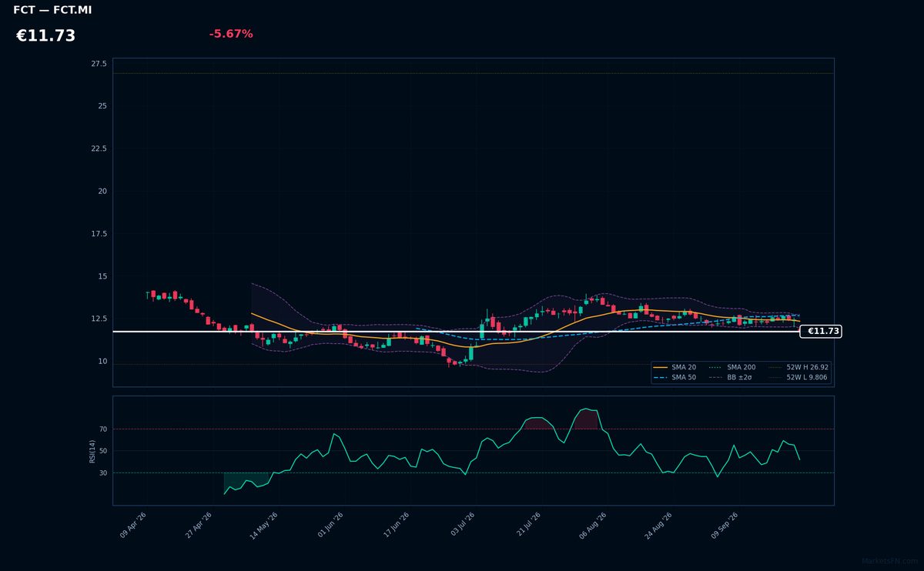Click the orange SMA 20 line swatch
The height and width of the screenshot is (571, 924).
660,368
